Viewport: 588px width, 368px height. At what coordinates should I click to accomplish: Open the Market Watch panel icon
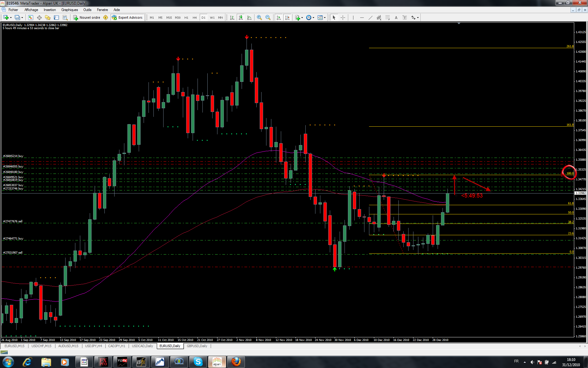tap(31, 17)
